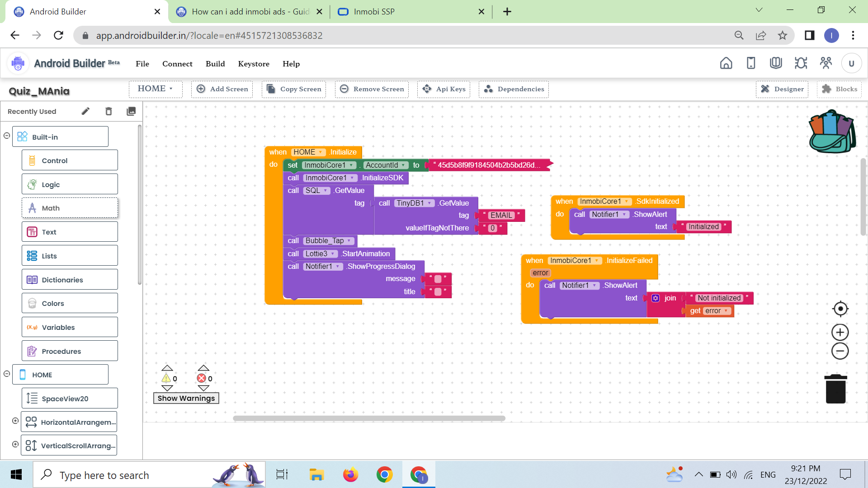Collapse the Built-in tree section
The height and width of the screenshot is (488, 868).
pos(7,136)
